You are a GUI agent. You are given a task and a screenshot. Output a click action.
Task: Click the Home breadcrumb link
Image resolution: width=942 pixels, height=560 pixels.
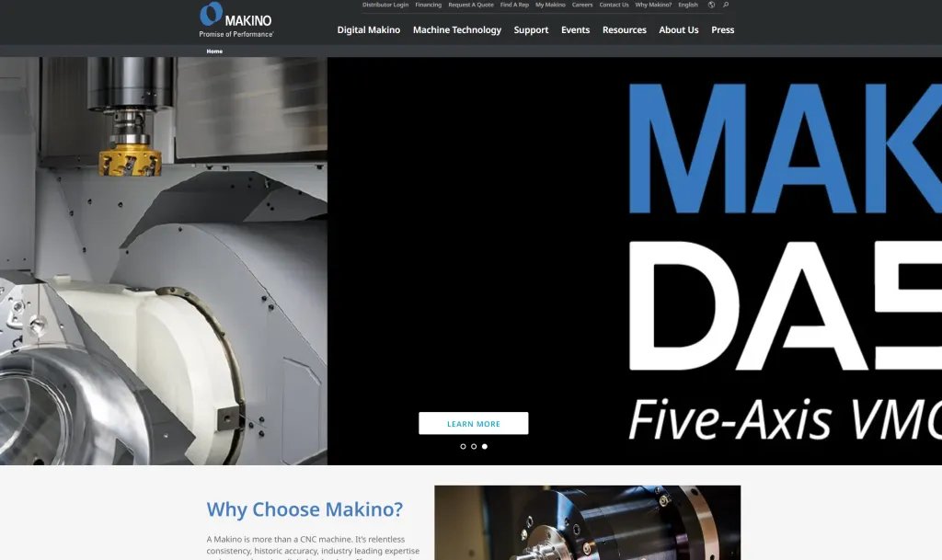(214, 51)
